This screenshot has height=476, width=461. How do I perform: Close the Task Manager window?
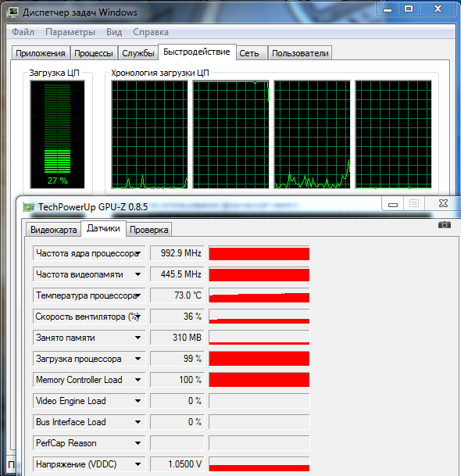[438, 9]
